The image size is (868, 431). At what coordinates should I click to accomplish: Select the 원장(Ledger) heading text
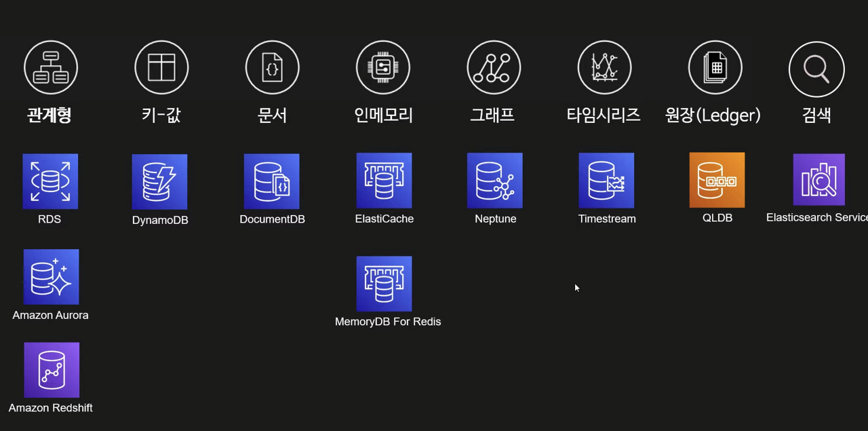coord(713,116)
